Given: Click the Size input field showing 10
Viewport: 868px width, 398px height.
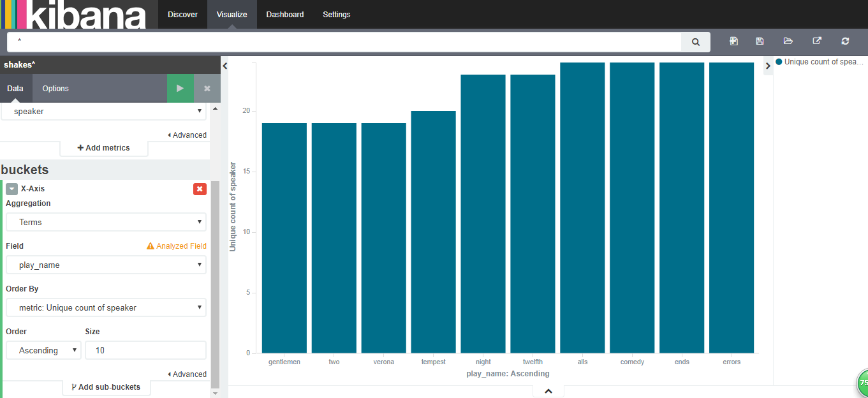Looking at the screenshot, I should click(145, 350).
